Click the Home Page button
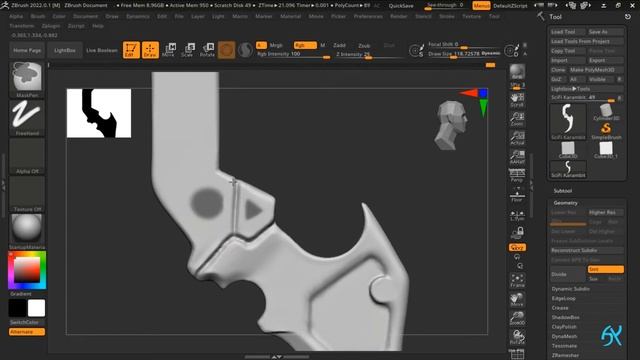 point(27,50)
